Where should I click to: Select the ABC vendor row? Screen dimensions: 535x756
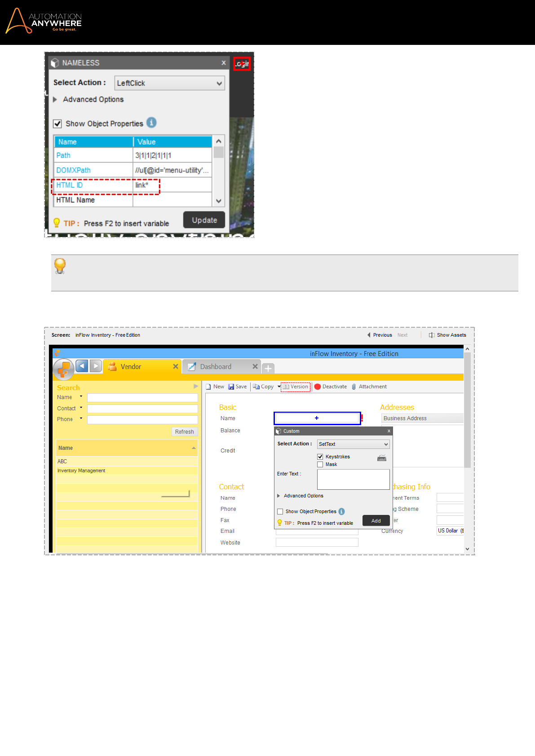coord(127,462)
